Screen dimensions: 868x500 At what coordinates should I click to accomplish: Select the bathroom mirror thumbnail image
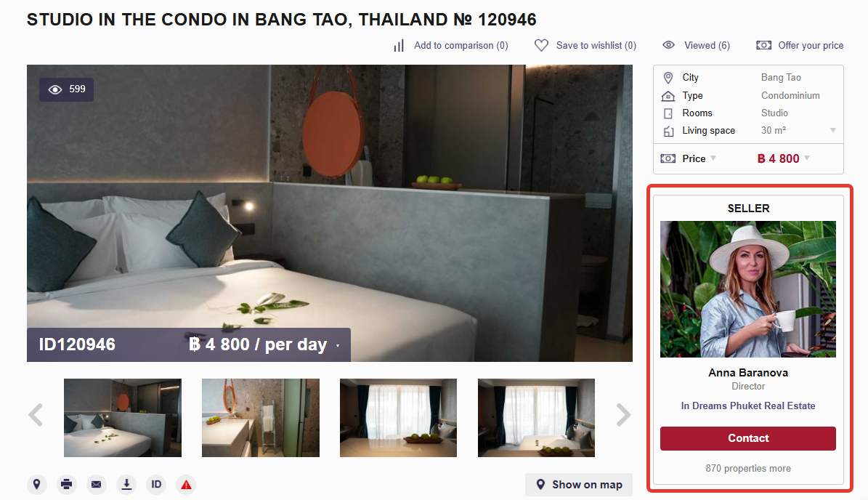tap(261, 417)
